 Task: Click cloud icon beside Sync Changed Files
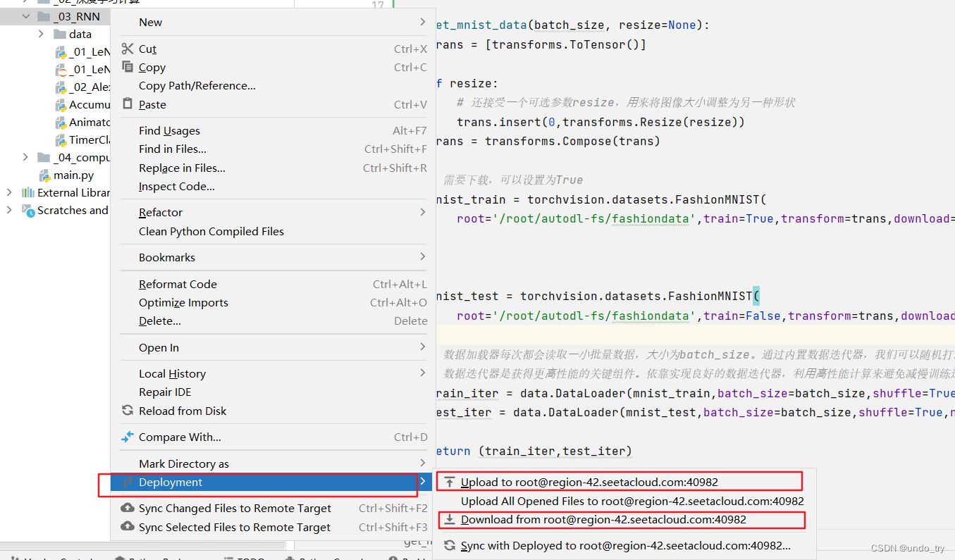128,508
